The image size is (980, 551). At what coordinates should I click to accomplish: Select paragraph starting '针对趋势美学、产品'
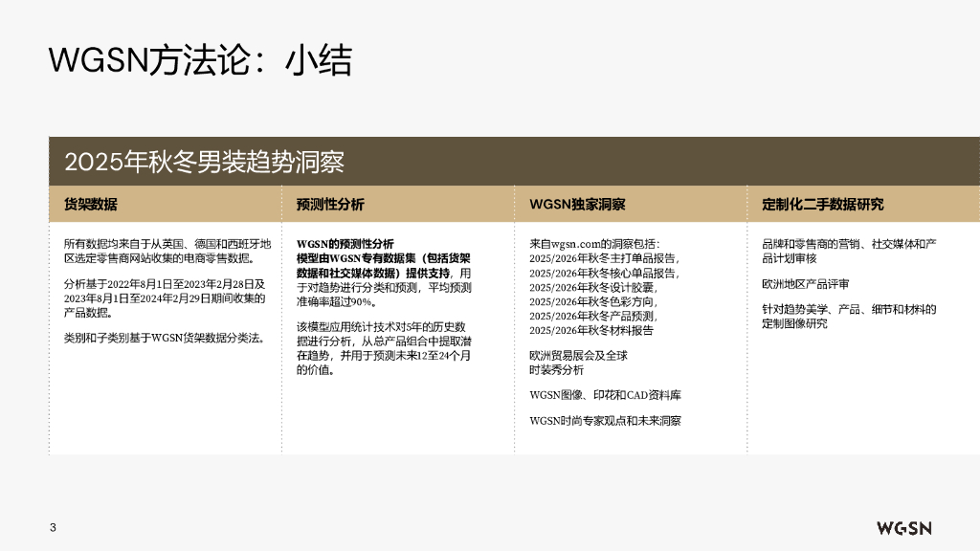point(849,316)
